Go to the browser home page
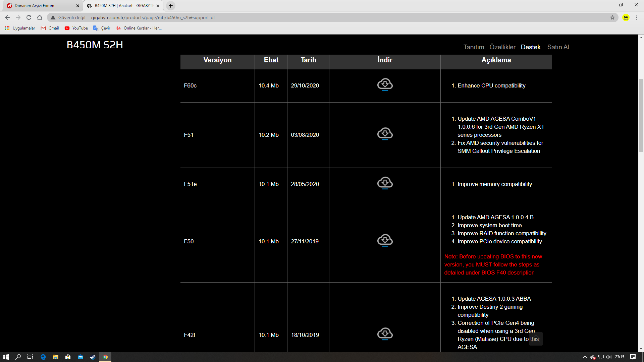The width and height of the screenshot is (644, 362). (40, 17)
